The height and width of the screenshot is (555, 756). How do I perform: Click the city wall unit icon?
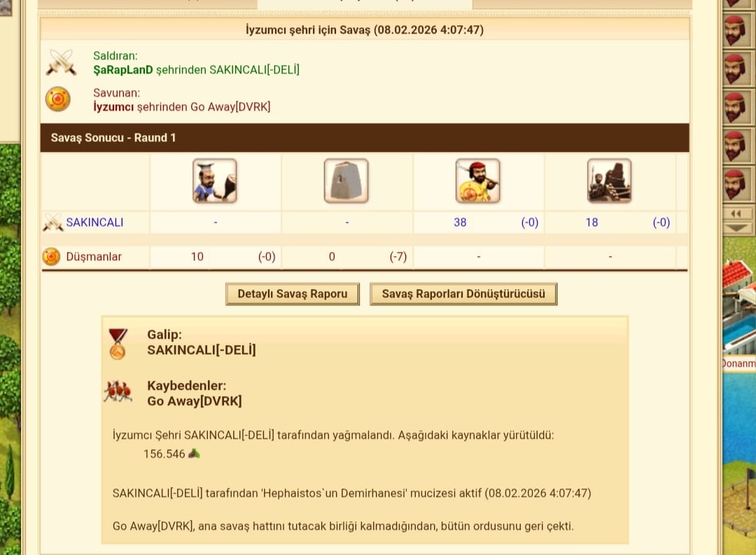[346, 181]
